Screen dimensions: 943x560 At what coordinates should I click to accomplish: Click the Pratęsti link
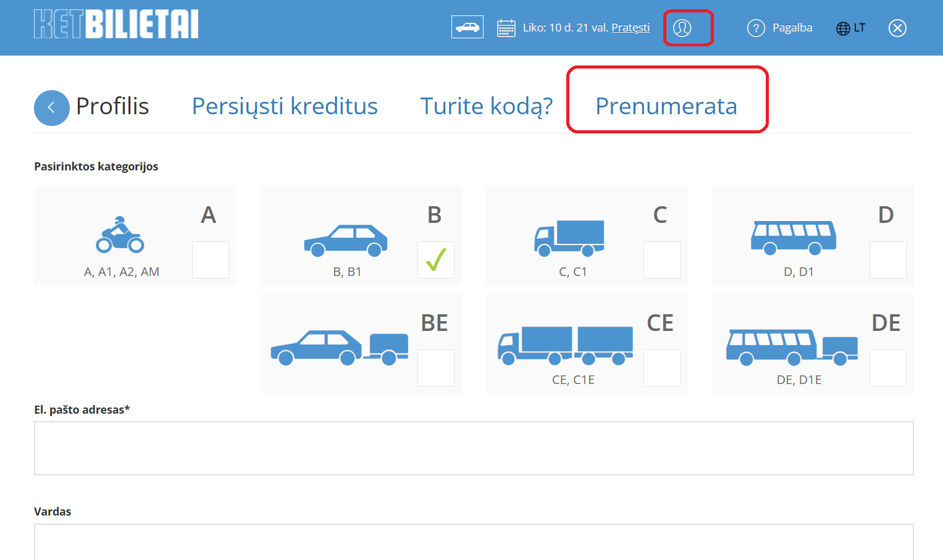coord(631,28)
